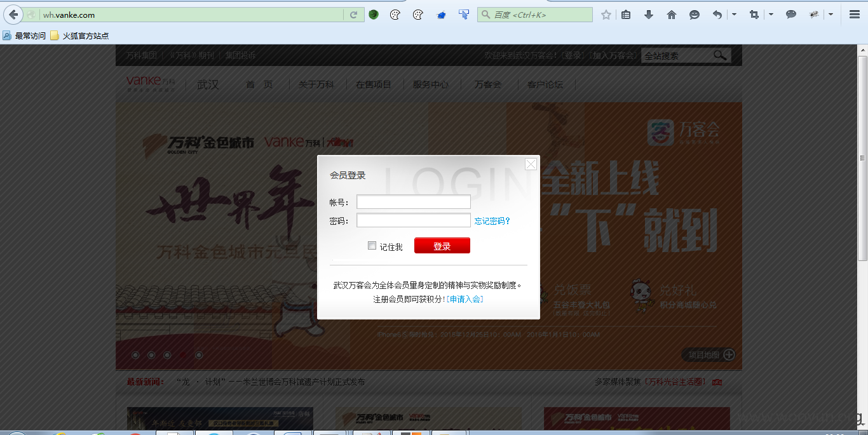Click the chat bubble toolbar icon

point(791,15)
